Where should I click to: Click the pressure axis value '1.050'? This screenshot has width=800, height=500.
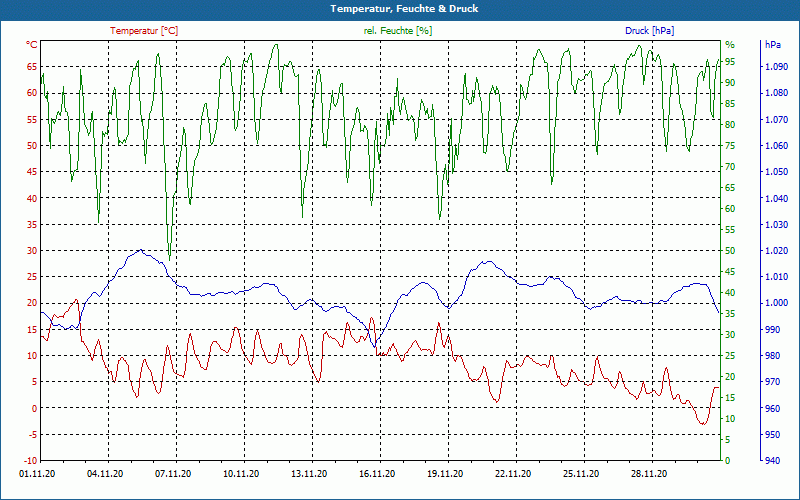[777, 171]
